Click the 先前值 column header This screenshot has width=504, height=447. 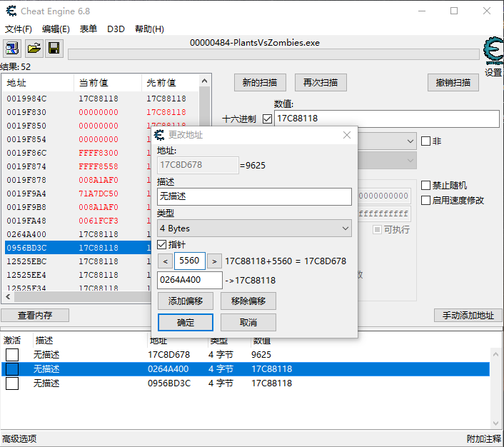click(x=170, y=83)
